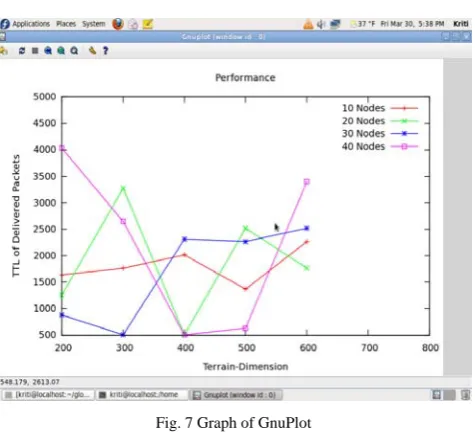Switch to kriti@localhost:/home terminal taskbar button
Viewport: 475px width, 434px height.
[x=142, y=395]
